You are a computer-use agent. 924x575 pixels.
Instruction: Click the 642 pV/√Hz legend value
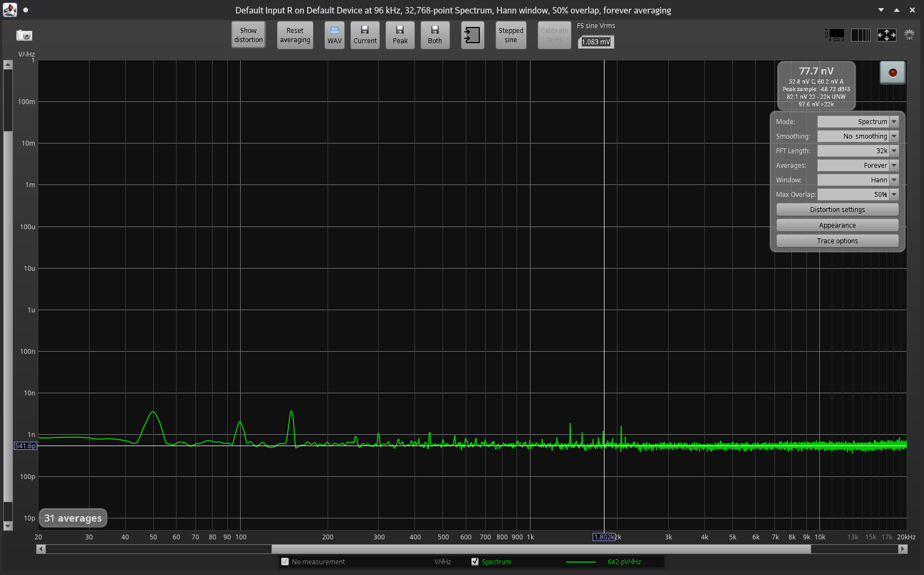(624, 562)
